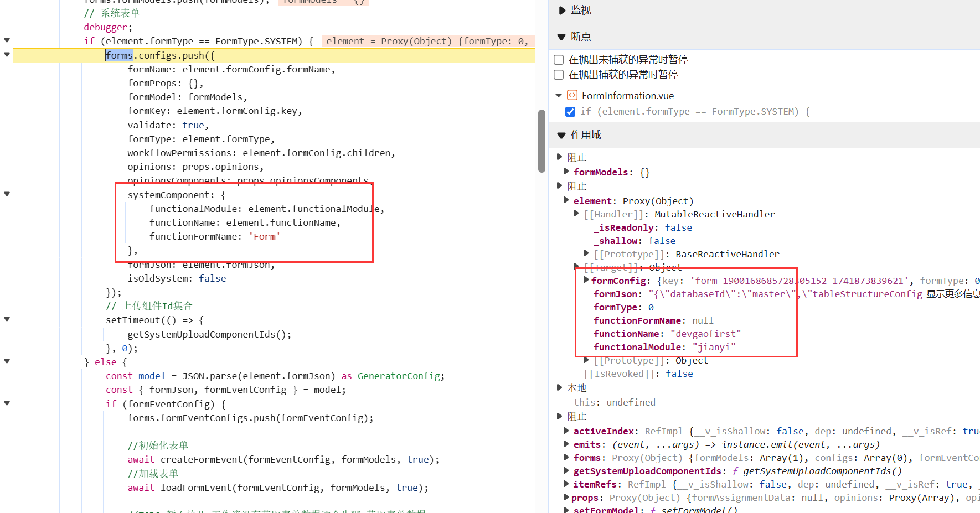Expand the forms Proxy object entry
The image size is (980, 513).
pyautogui.click(x=566, y=458)
